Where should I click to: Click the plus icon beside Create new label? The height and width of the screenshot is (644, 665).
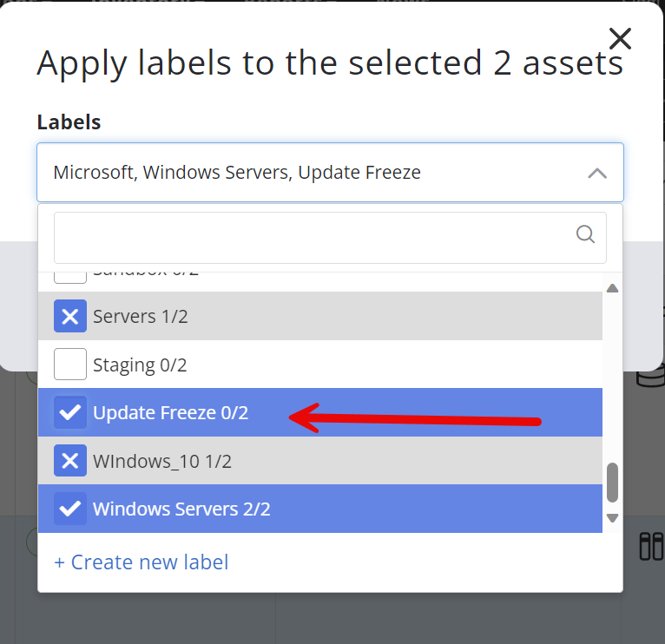pos(59,562)
